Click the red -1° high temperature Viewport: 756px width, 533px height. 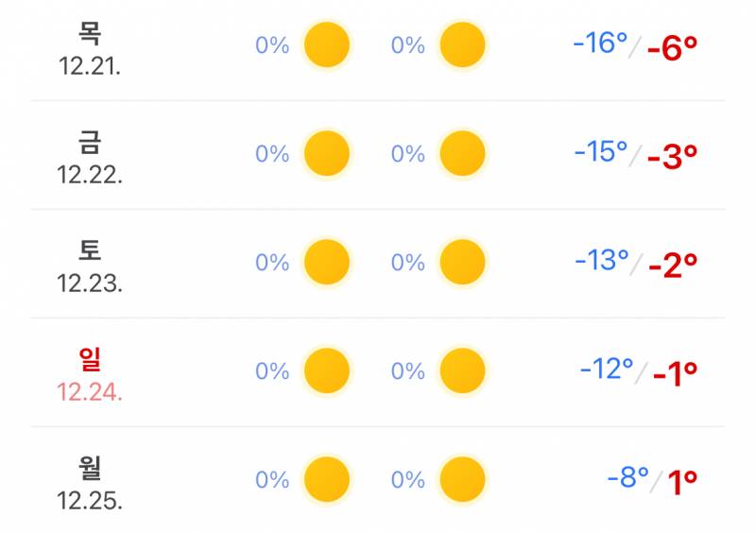(674, 374)
